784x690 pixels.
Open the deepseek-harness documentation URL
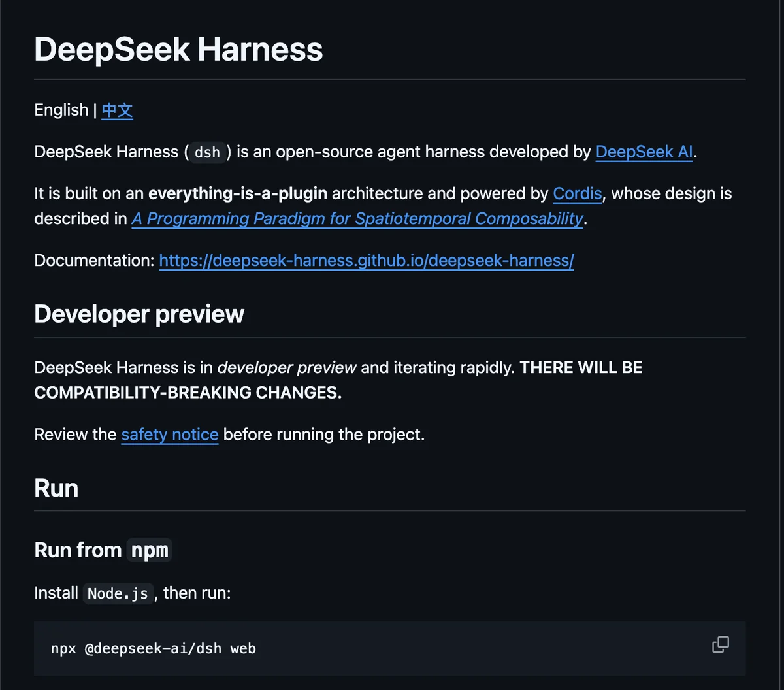[x=367, y=260]
